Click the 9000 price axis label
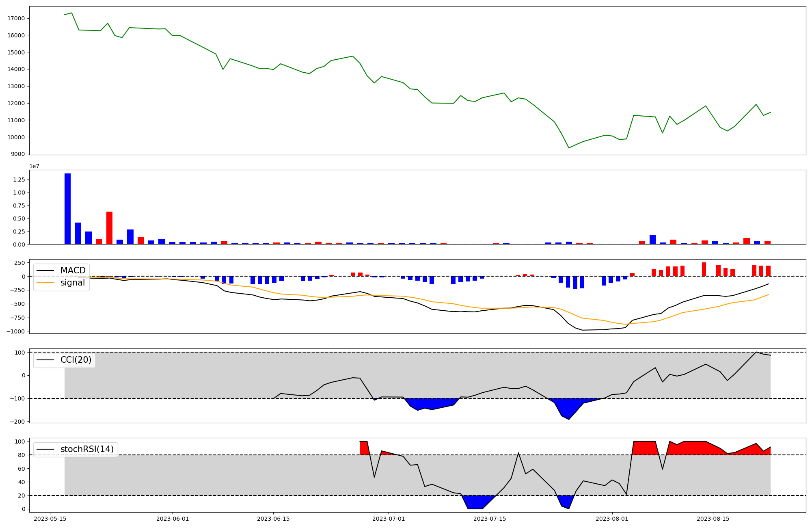 pyautogui.click(x=18, y=154)
